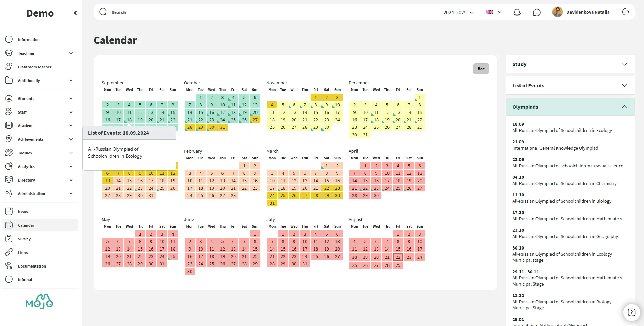
Task: Click the user profile avatar
Action: click(557, 12)
